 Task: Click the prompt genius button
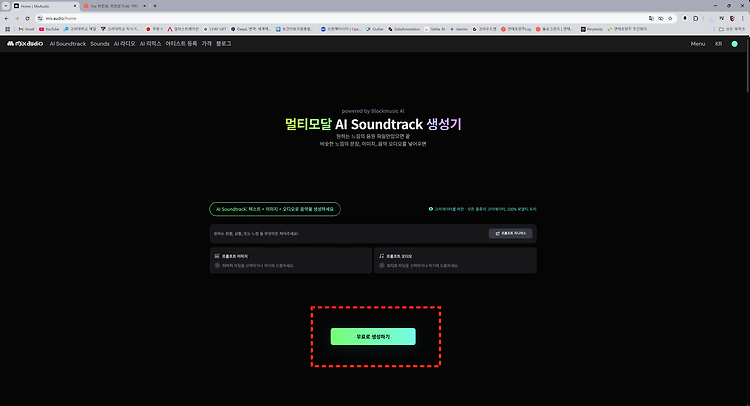(510, 233)
